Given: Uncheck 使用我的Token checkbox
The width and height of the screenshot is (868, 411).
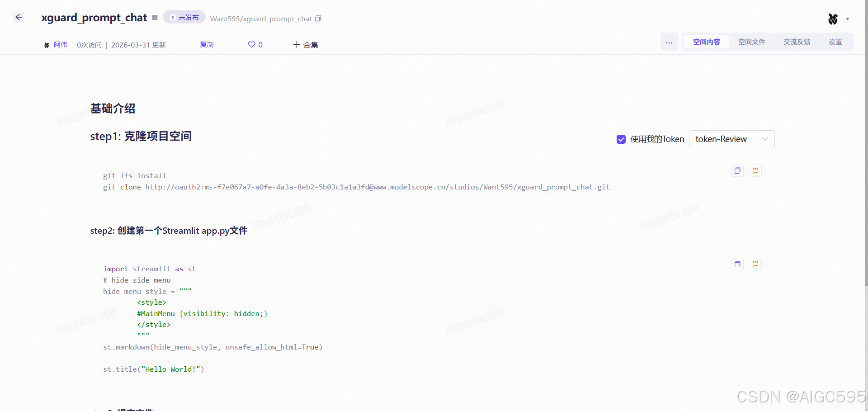Looking at the screenshot, I should pyautogui.click(x=621, y=139).
